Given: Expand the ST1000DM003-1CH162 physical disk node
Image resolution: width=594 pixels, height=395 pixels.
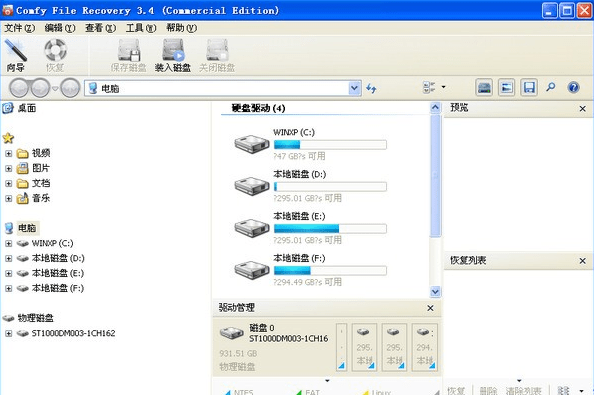Looking at the screenshot, I should 8,334.
